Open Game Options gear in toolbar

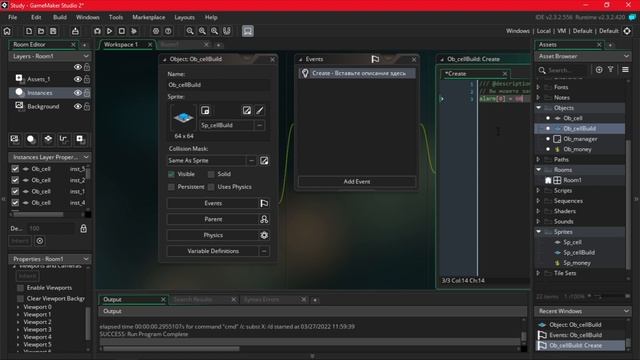(156, 31)
